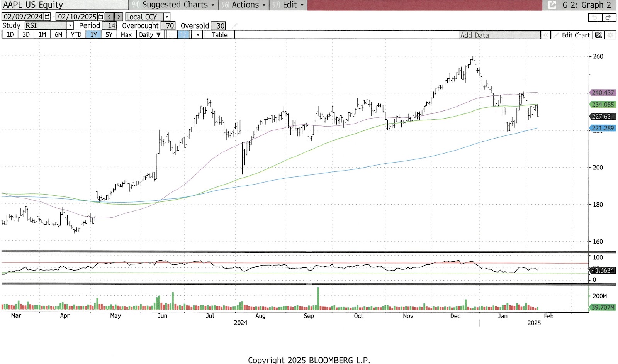Open the start date calendar picker

[x=47, y=17]
